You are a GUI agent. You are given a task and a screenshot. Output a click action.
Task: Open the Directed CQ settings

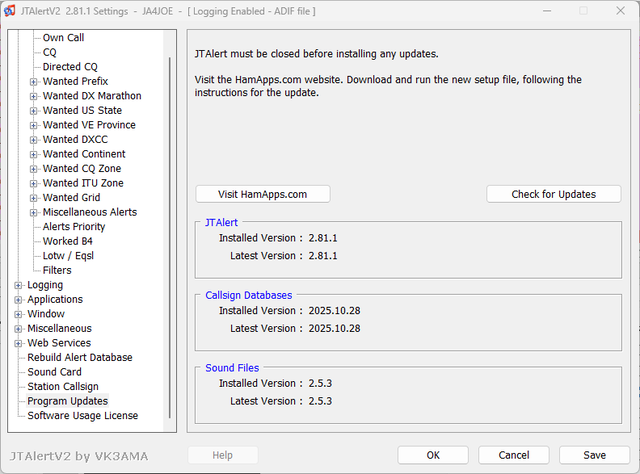point(70,67)
